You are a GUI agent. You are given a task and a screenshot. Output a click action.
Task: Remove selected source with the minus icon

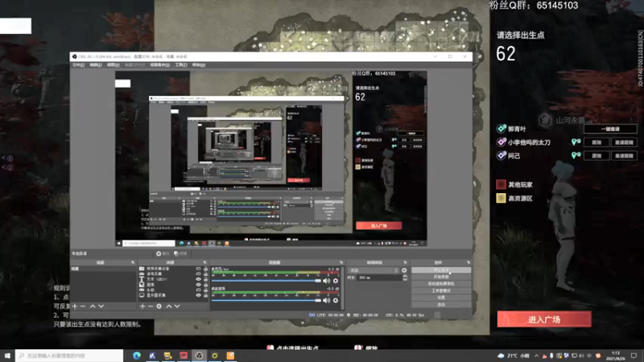(151, 306)
